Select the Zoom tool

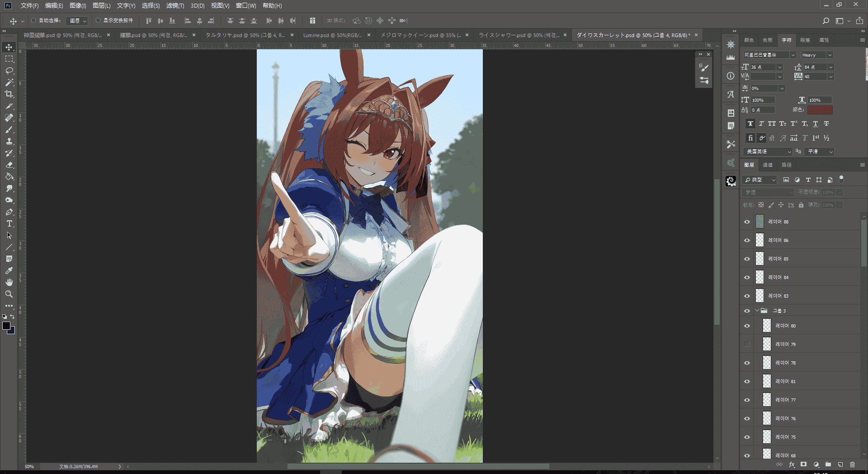click(x=9, y=294)
